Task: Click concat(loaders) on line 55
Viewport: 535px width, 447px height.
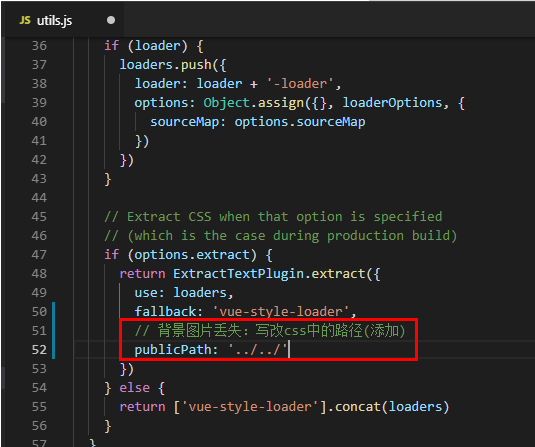Action: [x=392, y=407]
